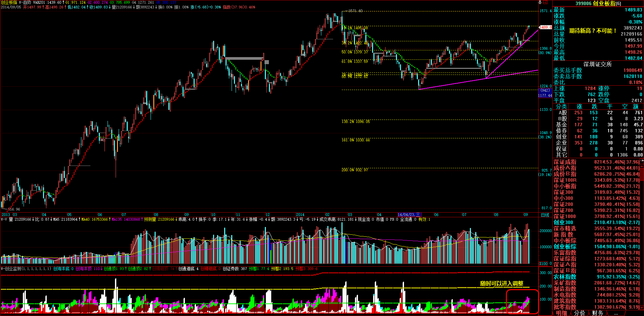The width and height of the screenshot is (644, 316).
Task: Open the 财务 tab
Action: click(x=597, y=313)
